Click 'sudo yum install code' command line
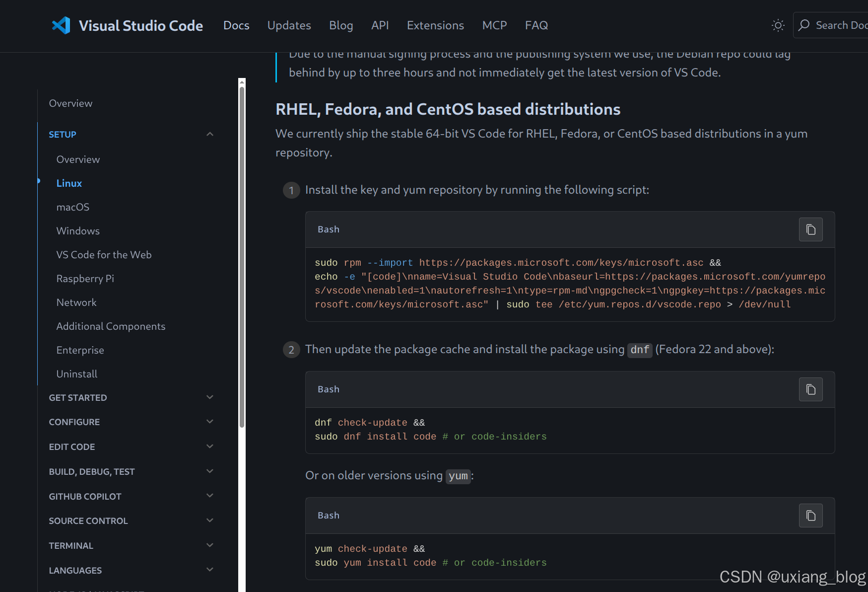 (430, 563)
